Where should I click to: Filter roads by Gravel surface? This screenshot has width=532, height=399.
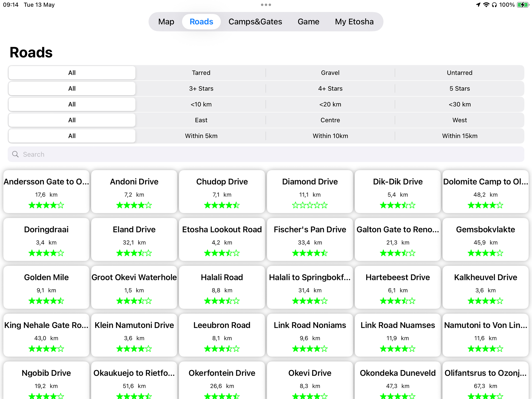pyautogui.click(x=330, y=73)
